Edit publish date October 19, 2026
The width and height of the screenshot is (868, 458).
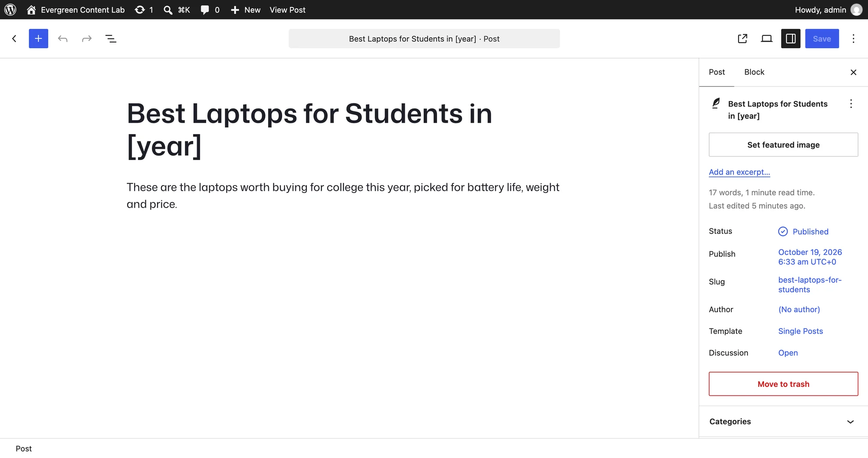pyautogui.click(x=810, y=257)
